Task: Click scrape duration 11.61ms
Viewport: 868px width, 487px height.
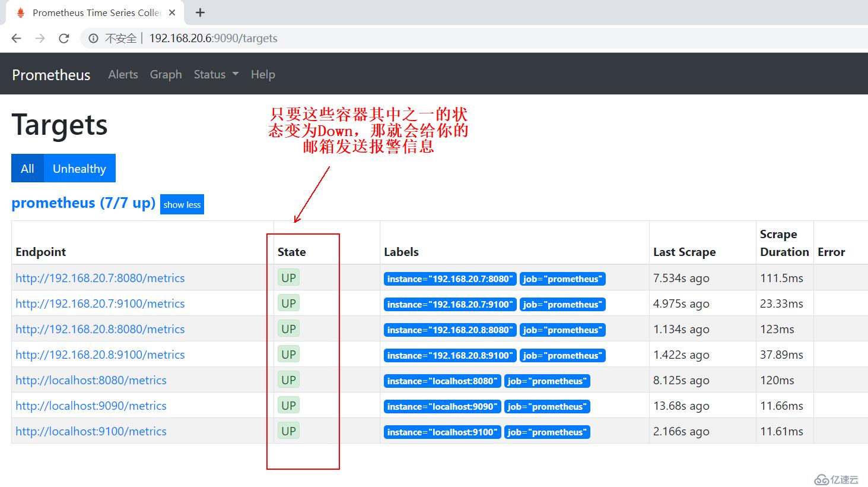Action: (x=781, y=431)
